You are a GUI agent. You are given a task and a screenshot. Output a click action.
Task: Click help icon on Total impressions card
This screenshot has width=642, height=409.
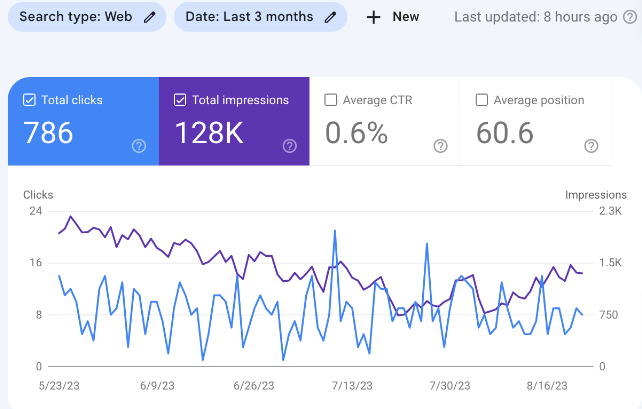coord(289,146)
